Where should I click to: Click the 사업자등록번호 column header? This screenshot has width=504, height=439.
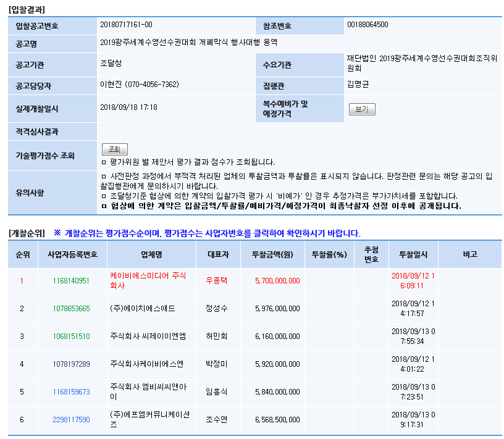[72, 254]
